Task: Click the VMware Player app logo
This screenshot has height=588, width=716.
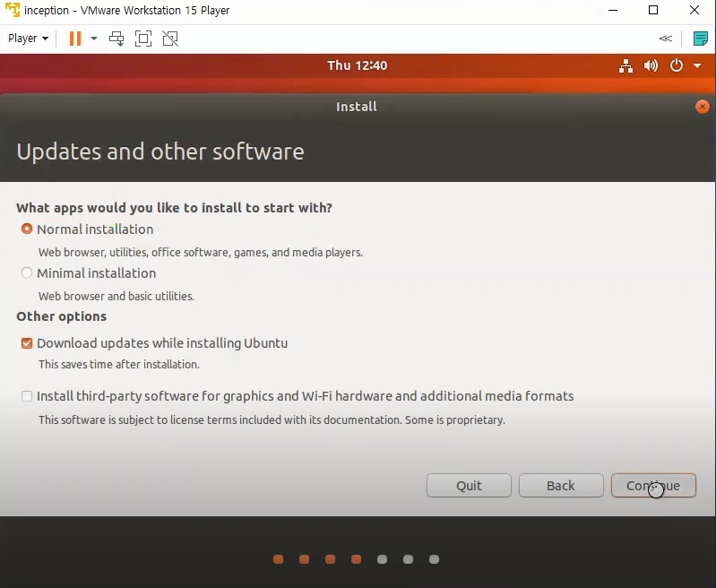Action: 13,10
